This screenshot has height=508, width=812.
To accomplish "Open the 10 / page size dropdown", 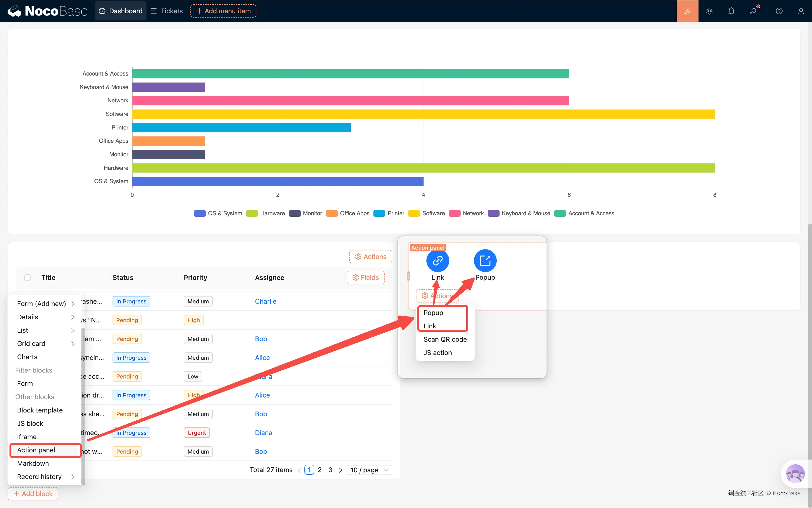I will (x=369, y=470).
